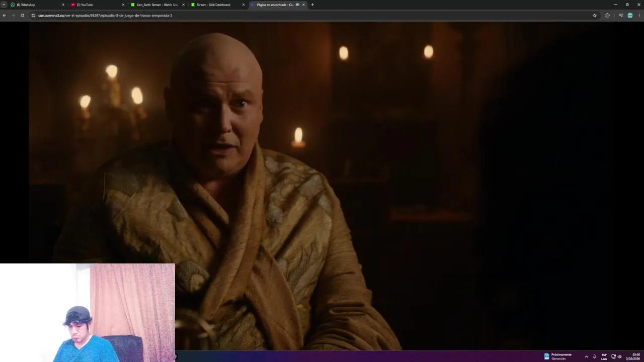Expand the tab search dropdown
The width and height of the screenshot is (644, 362).
point(4,5)
